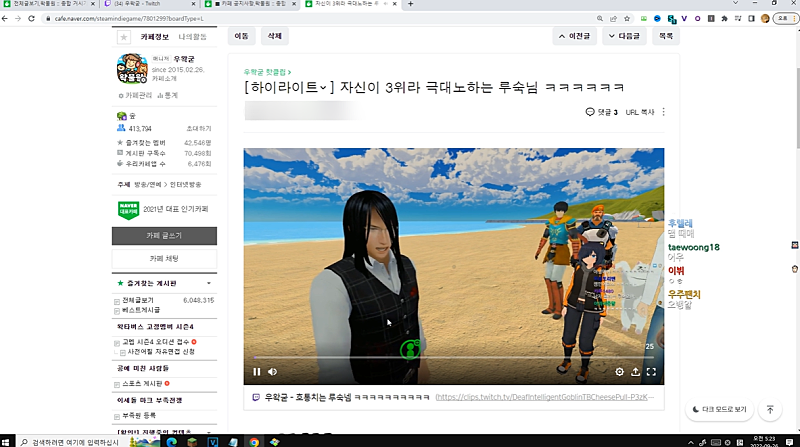Click 카페 글쓰기 button

coord(164,235)
